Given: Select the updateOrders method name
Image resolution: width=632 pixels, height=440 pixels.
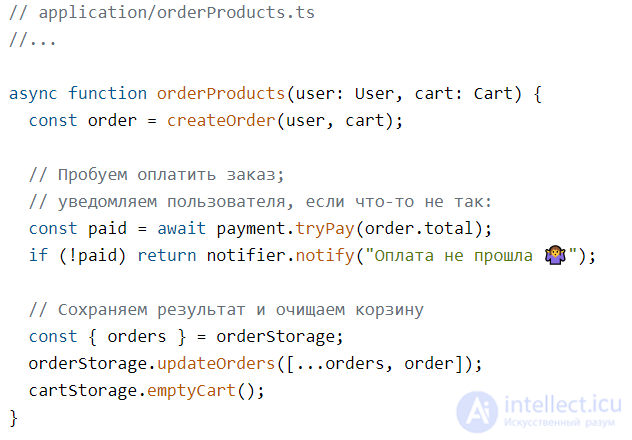Looking at the screenshot, I should (216, 363).
